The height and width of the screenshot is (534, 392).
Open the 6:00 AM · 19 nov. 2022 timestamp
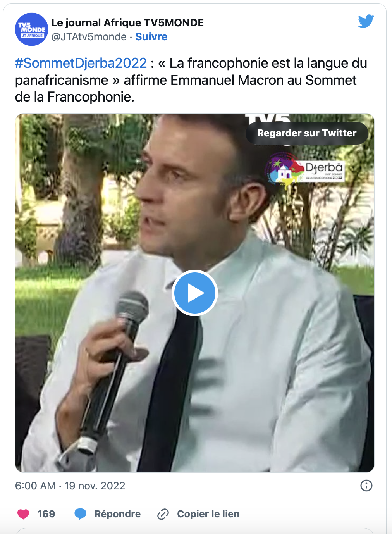(70, 486)
